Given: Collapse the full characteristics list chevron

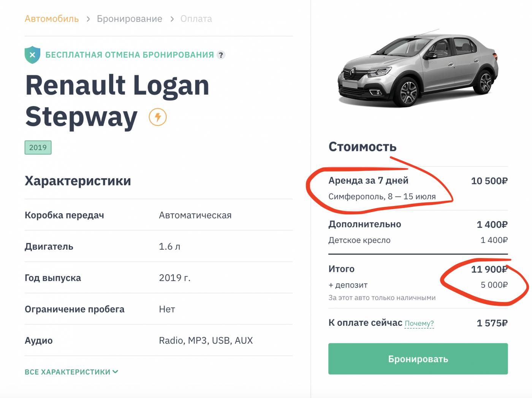Looking at the screenshot, I should pos(114,371).
